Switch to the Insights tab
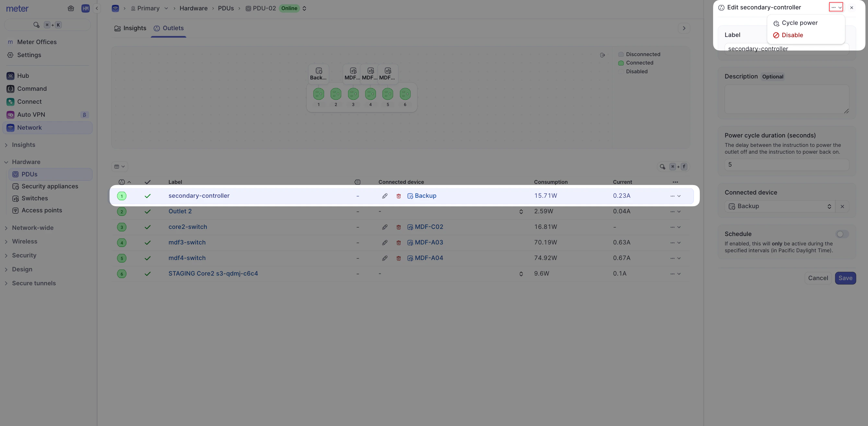Screen dimensions: 868x426 (x=130, y=28)
